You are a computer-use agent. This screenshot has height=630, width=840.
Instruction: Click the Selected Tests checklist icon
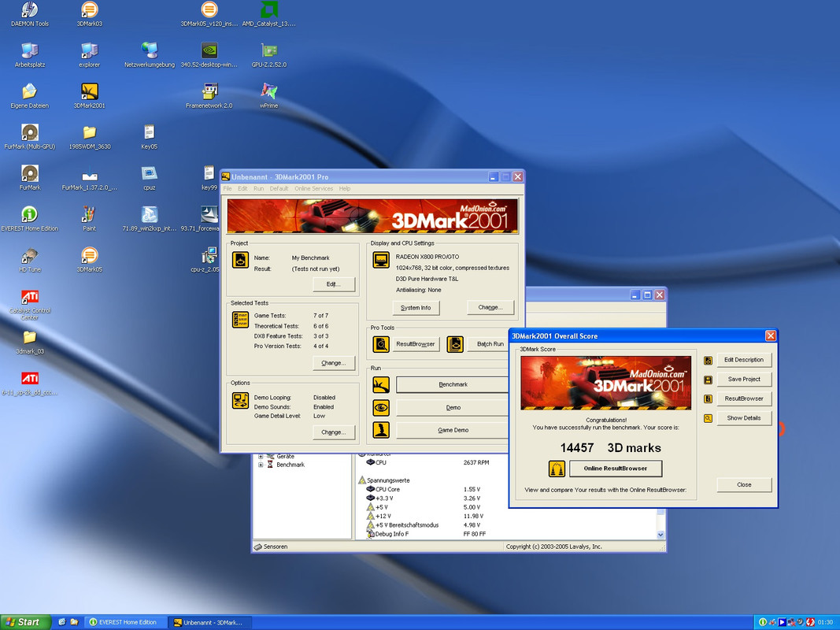pyautogui.click(x=240, y=320)
